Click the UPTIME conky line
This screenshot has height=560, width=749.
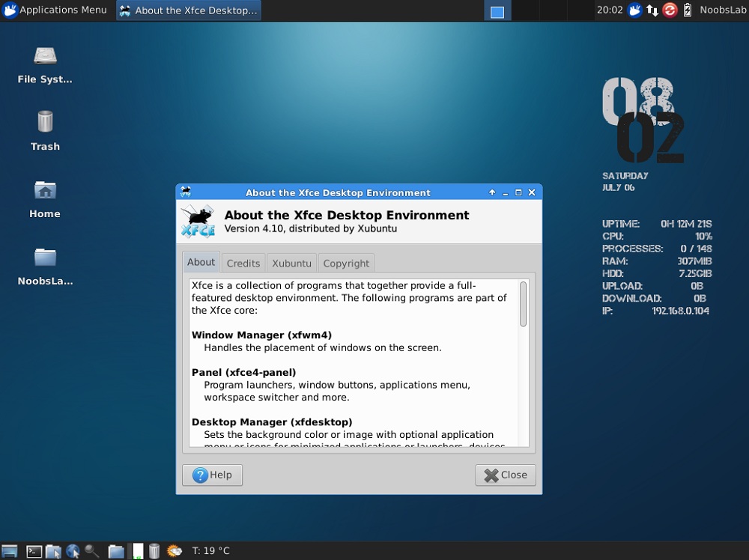click(x=657, y=224)
